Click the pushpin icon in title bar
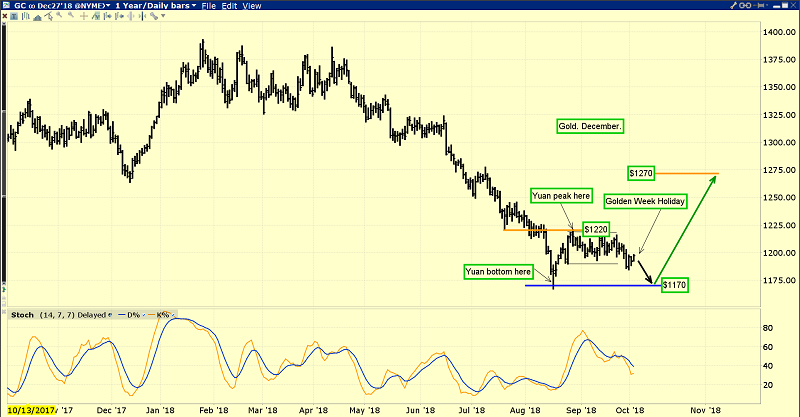This screenshot has height=417, width=800. pyautogui.click(x=759, y=5)
